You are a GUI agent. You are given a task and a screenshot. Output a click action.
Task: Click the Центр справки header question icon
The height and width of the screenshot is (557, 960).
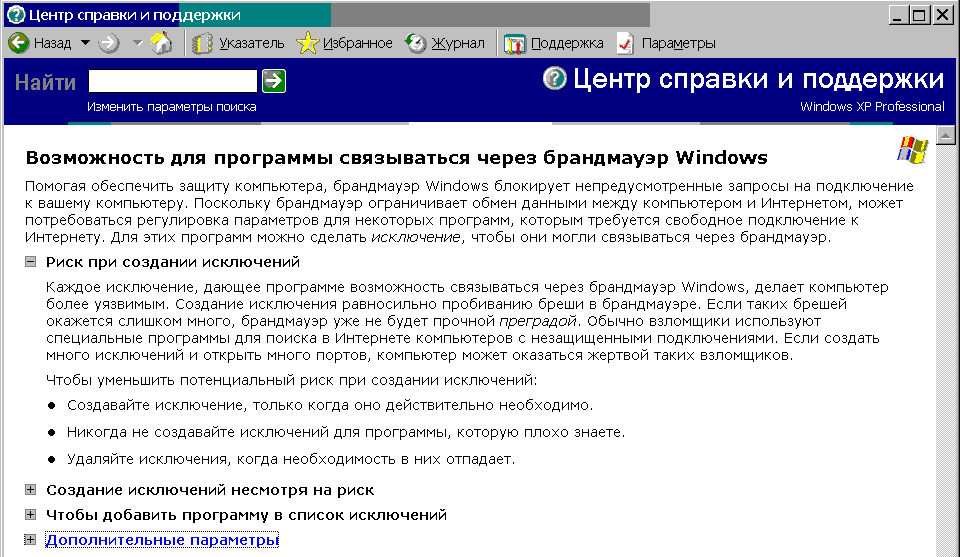click(x=555, y=78)
